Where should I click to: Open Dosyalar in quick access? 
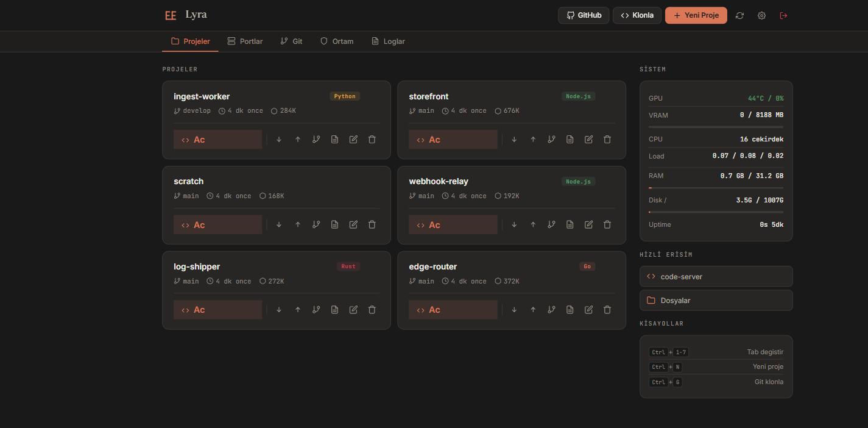(716, 301)
